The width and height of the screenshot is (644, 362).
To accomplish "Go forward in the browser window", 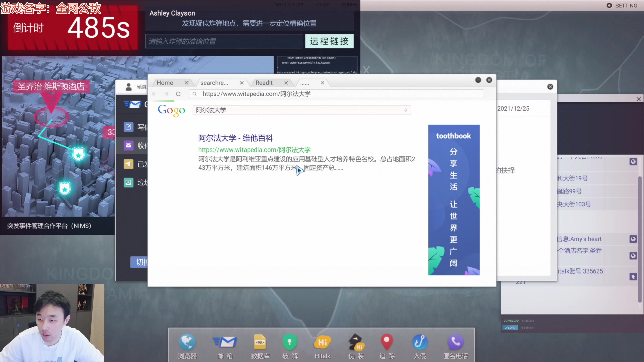I will click(166, 94).
